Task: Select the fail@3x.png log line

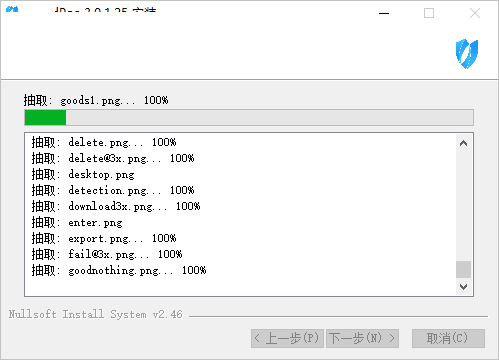Action: [107, 254]
